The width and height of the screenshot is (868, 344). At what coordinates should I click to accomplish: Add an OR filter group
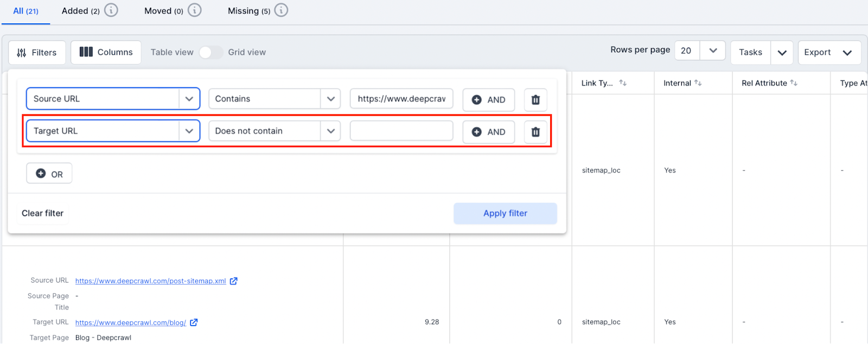coord(49,174)
